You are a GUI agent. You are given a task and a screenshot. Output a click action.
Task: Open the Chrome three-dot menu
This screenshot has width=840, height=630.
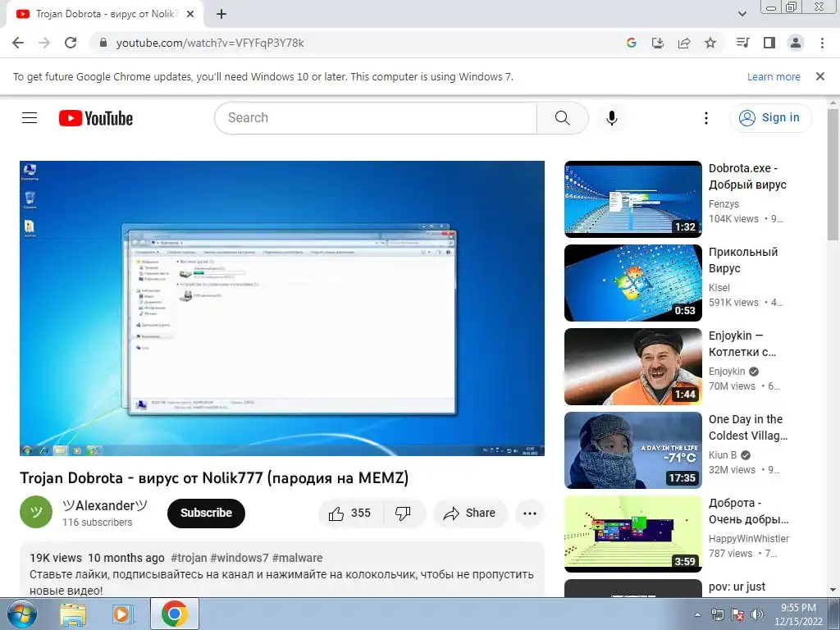(822, 43)
